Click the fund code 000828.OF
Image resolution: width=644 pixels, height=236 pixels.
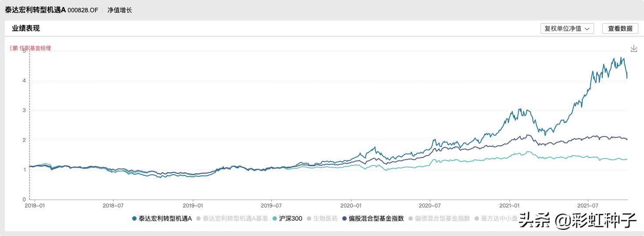[83, 10]
